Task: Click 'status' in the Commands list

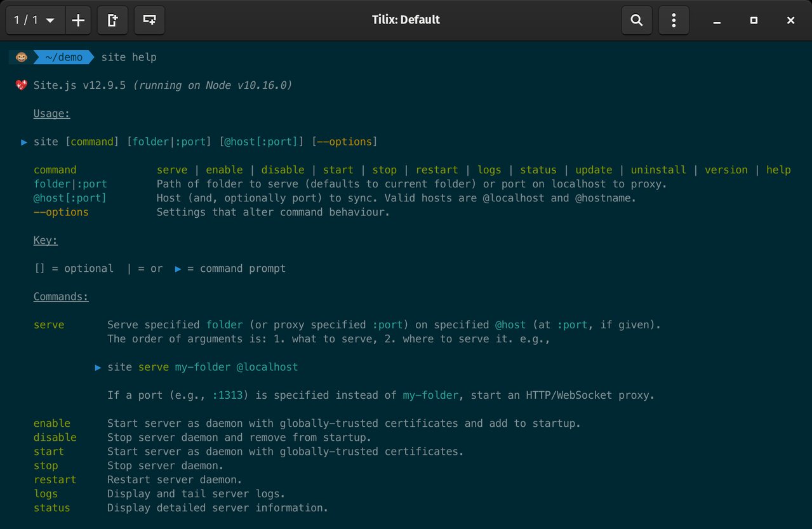Action: [52, 508]
